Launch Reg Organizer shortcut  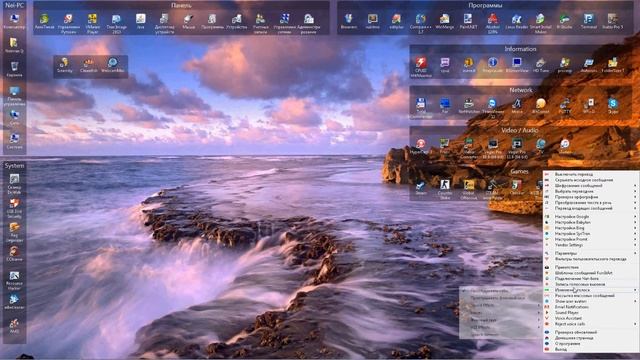[x=14, y=232]
